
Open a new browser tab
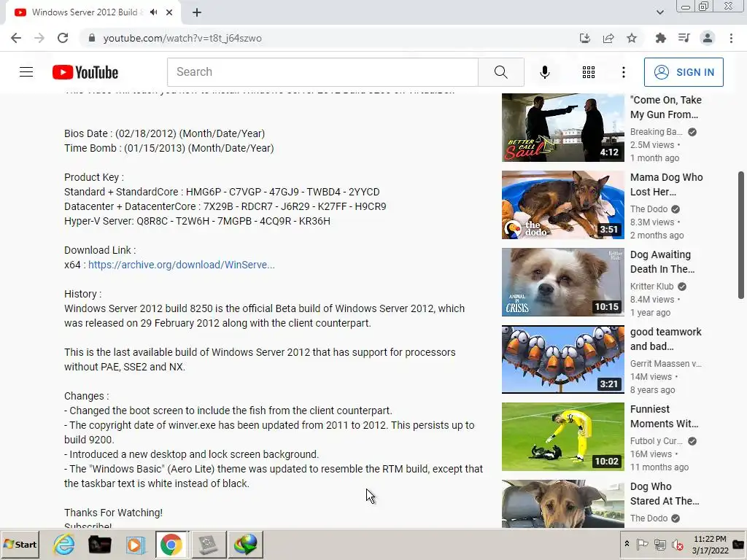tap(197, 13)
